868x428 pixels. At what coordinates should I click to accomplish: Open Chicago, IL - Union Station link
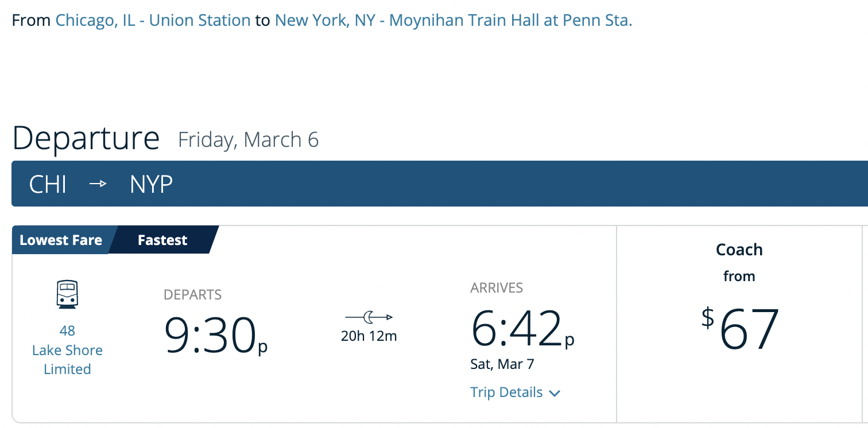pos(153,21)
